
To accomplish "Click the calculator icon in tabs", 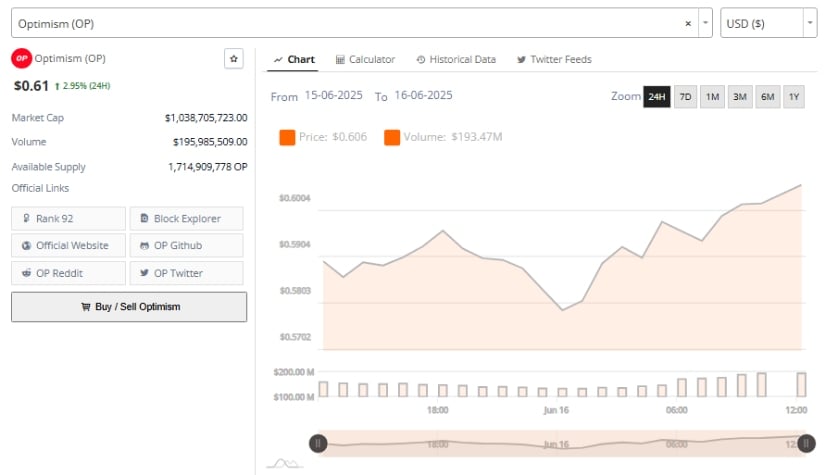I will pos(340,59).
